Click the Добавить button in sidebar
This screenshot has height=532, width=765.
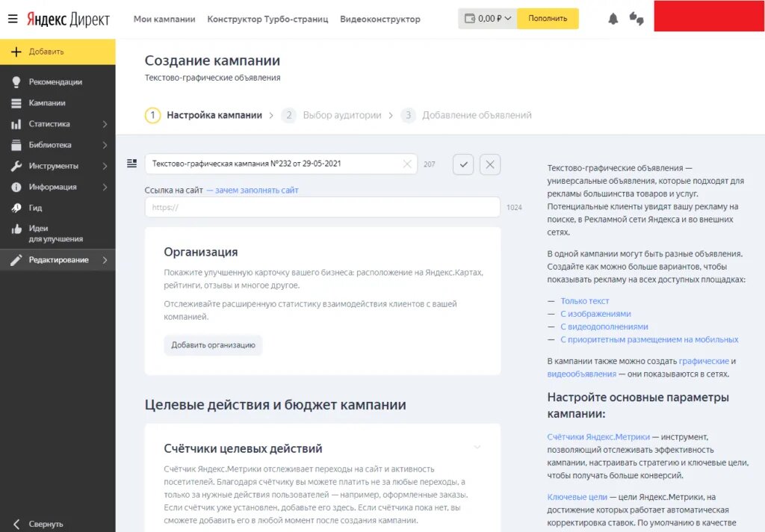coord(58,52)
